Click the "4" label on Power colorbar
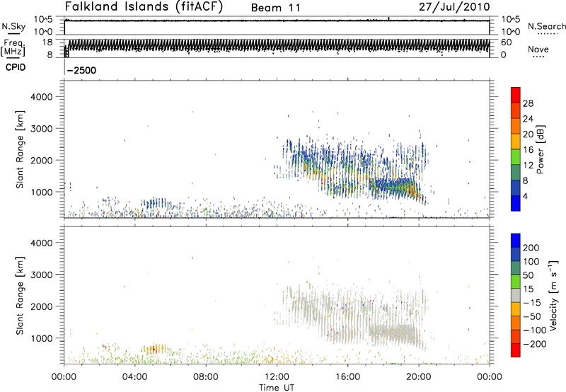The image size is (566, 392). (526, 197)
